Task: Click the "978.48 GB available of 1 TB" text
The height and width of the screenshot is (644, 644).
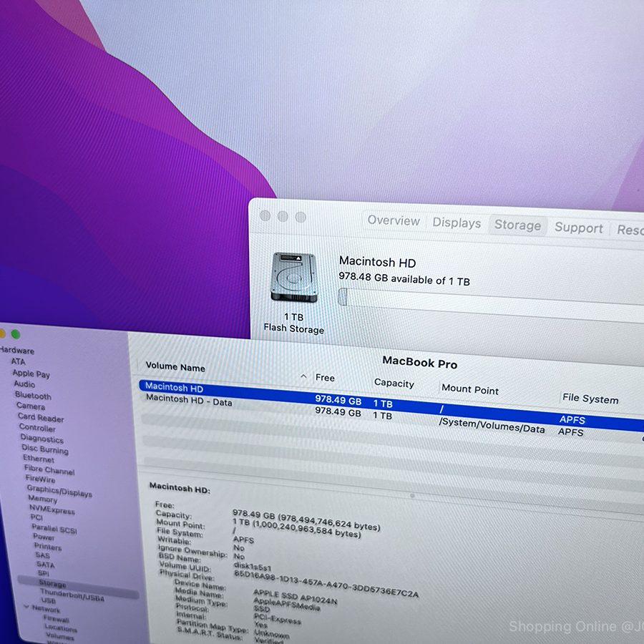Action: click(x=404, y=279)
